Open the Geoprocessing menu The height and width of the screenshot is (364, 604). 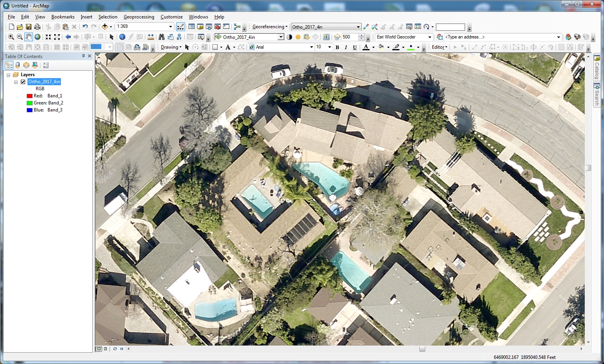(139, 17)
